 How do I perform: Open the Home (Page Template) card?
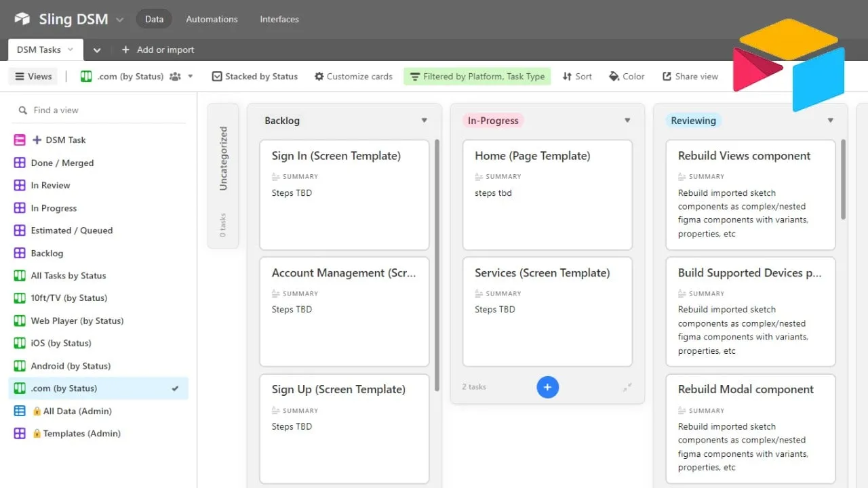[547, 195]
